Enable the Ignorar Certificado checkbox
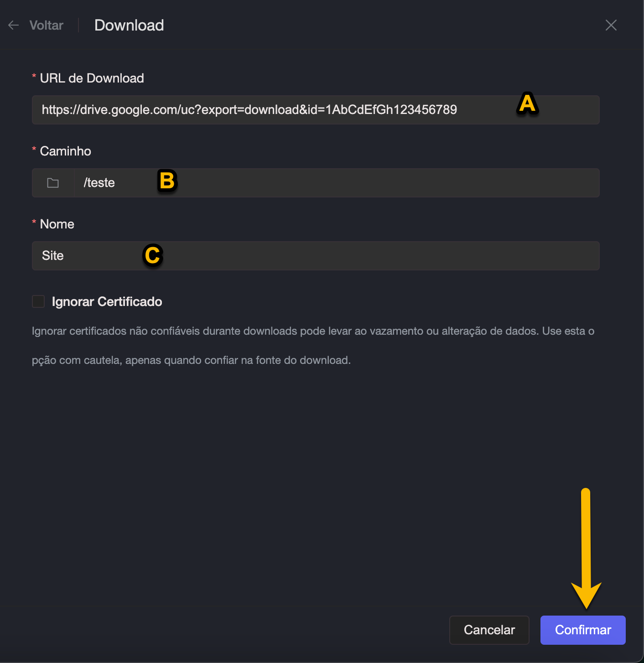 tap(38, 301)
